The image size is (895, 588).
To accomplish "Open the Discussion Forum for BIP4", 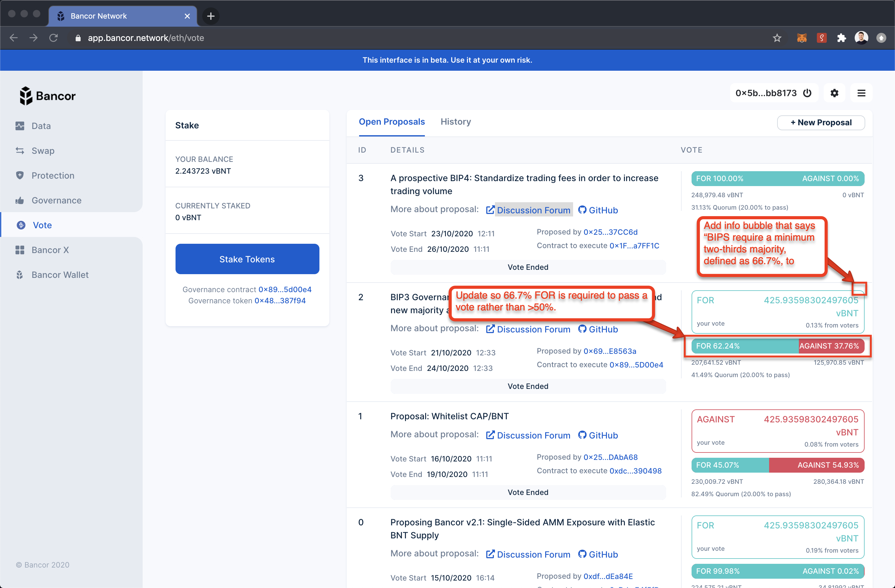I will [x=534, y=210].
